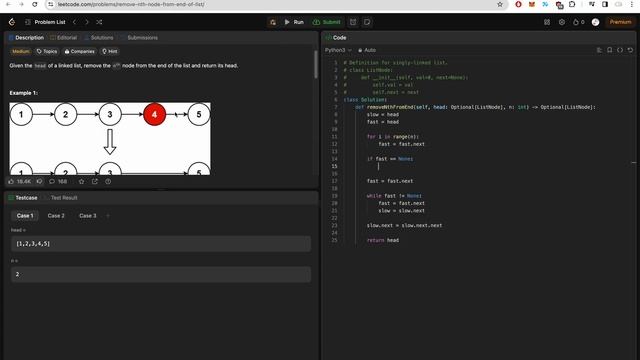This screenshot has width=640, height=360.
Task: Jump to Topics section
Action: [x=47, y=51]
